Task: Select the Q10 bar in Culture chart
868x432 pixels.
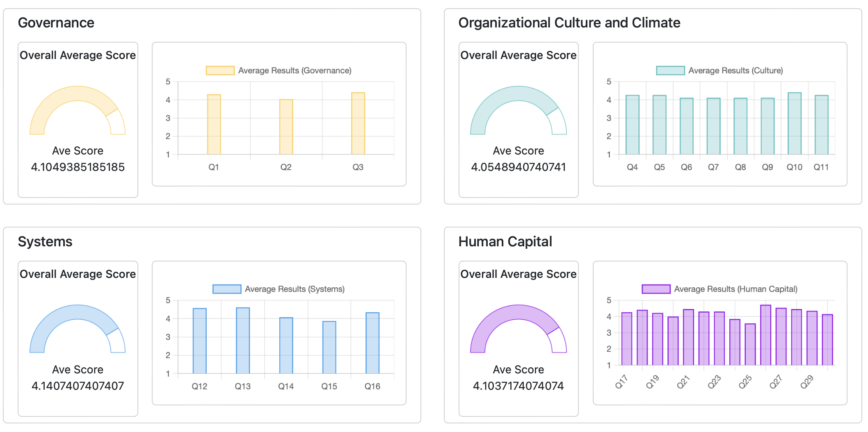Action: tap(794, 124)
